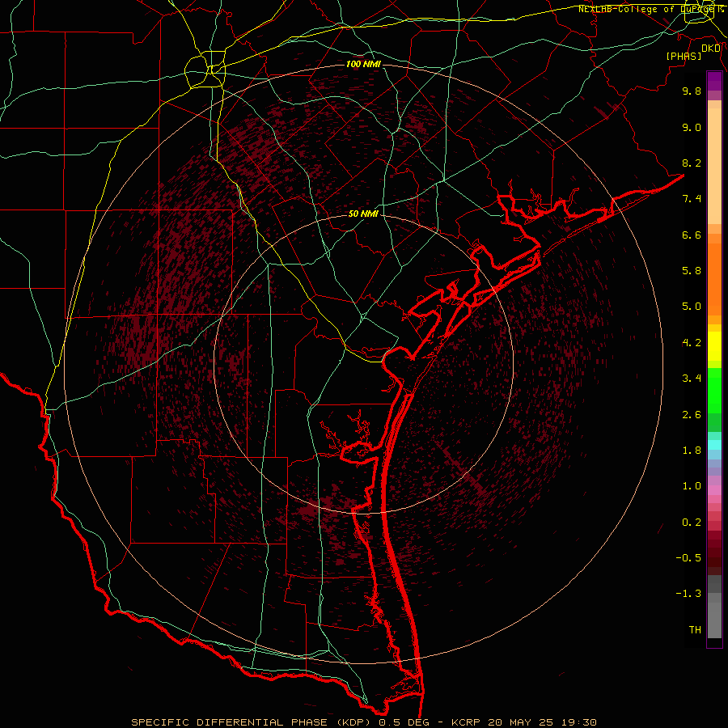
Task: Pick the yellow legend color band
Action: click(x=714, y=346)
